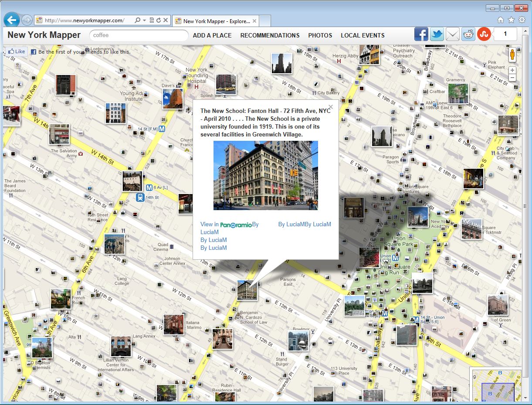Click the Johnson Center Annex label
Viewport: 532px width, 405px height.
pos(172,261)
